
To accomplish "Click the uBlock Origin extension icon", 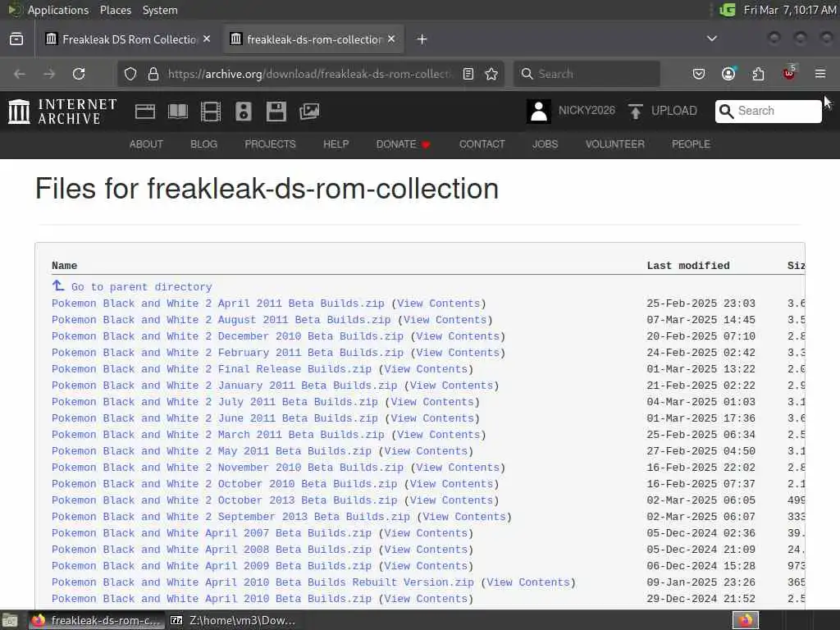I will [x=789, y=73].
